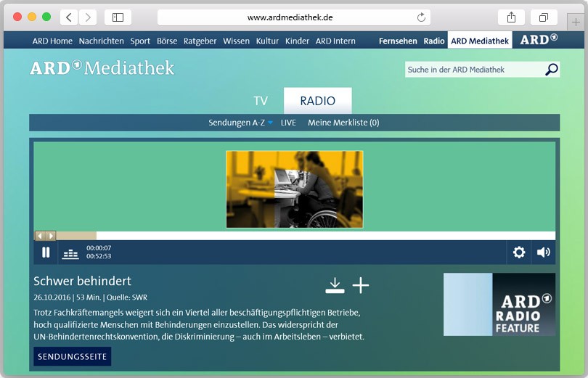Open ARD Home in navigation
The image size is (588, 378).
click(52, 41)
